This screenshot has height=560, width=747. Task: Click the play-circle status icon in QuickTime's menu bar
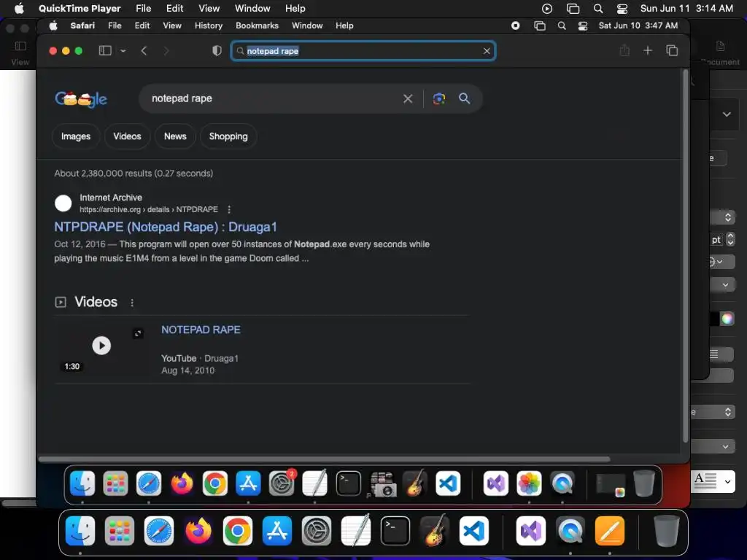(x=547, y=9)
